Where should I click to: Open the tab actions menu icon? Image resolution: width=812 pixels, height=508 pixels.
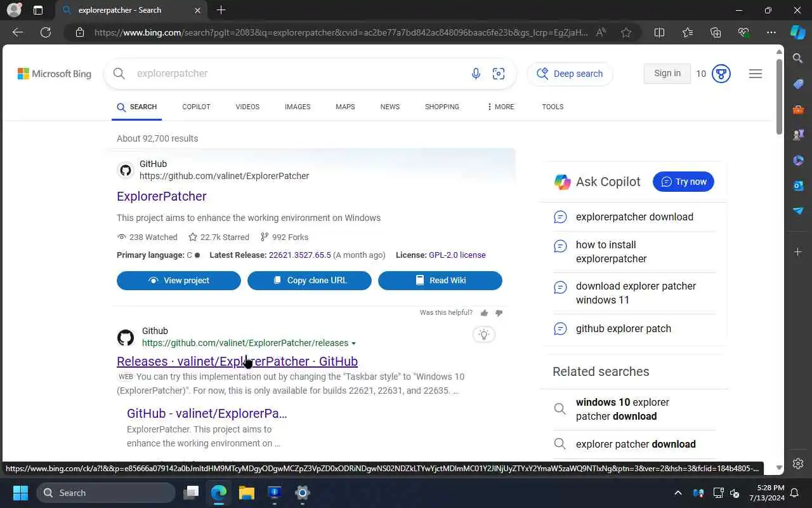[x=38, y=10]
